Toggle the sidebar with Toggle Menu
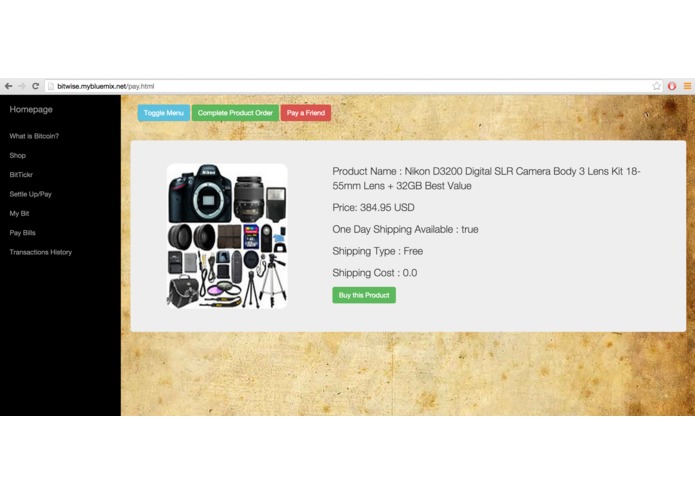Screen dimensions: 695x494 [x=164, y=113]
